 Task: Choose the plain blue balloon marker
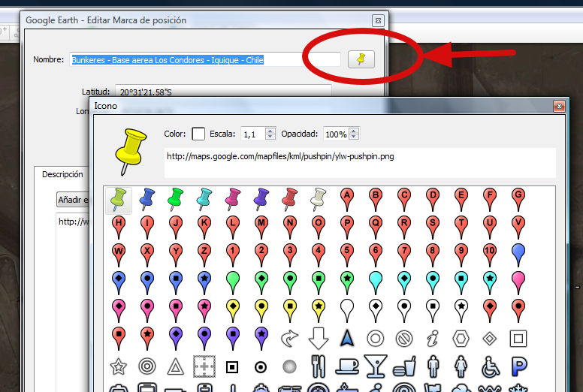pos(518,255)
